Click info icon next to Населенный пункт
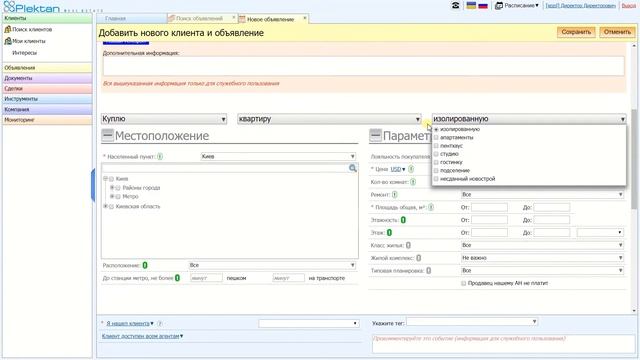Viewport: 640px width, 360px height. pyautogui.click(x=160, y=156)
